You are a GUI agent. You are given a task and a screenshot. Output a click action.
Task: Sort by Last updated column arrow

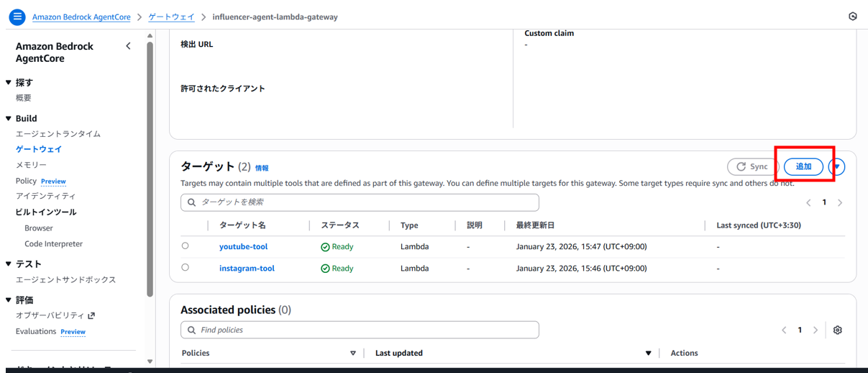pyautogui.click(x=648, y=354)
